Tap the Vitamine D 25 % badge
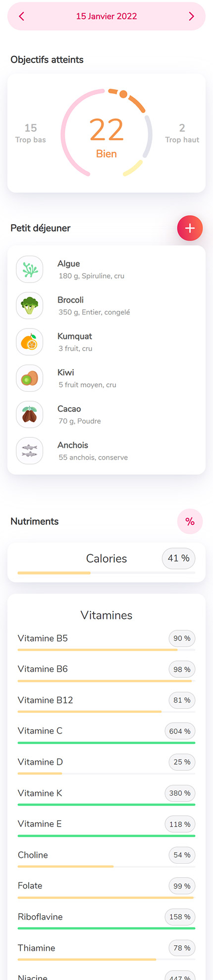Image resolution: width=213 pixels, height=980 pixels. pos(182,762)
